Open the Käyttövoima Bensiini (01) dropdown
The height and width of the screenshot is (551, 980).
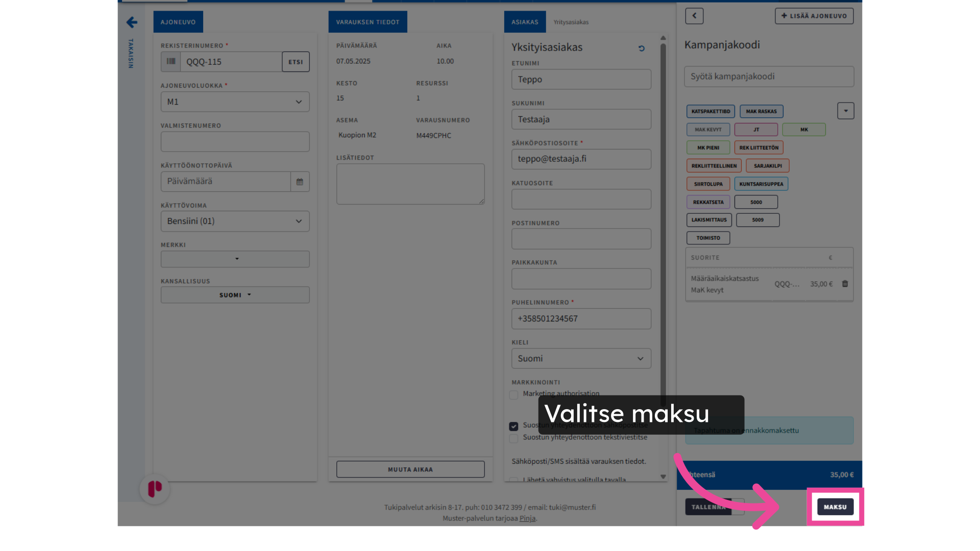pos(235,221)
